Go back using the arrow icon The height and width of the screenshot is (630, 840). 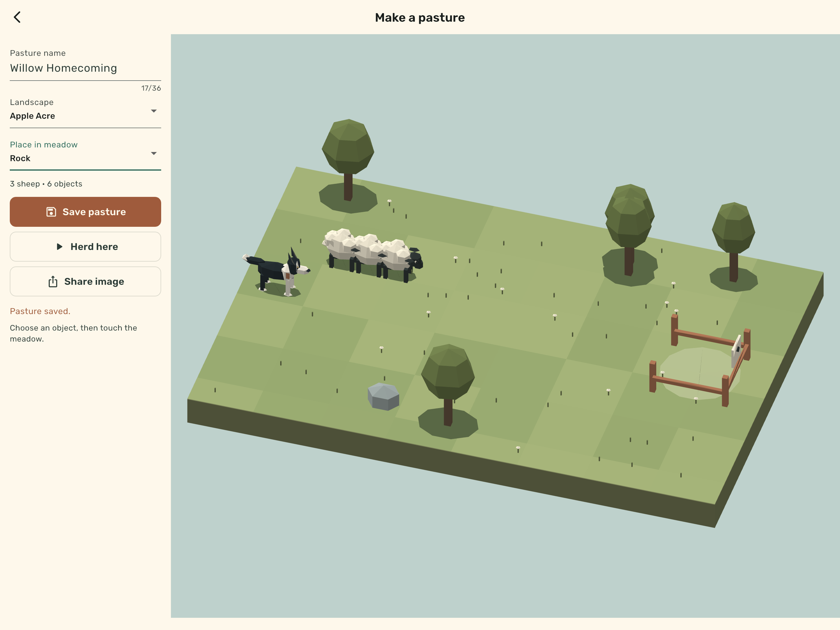pyautogui.click(x=17, y=17)
